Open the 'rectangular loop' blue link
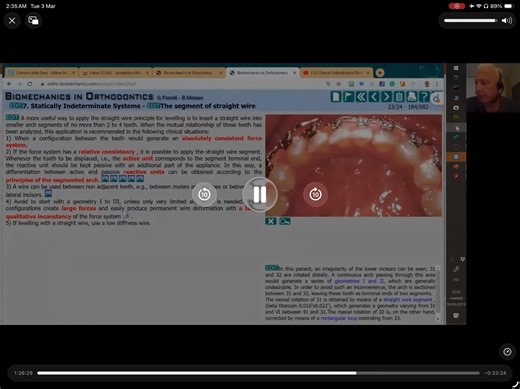 pos(339,318)
